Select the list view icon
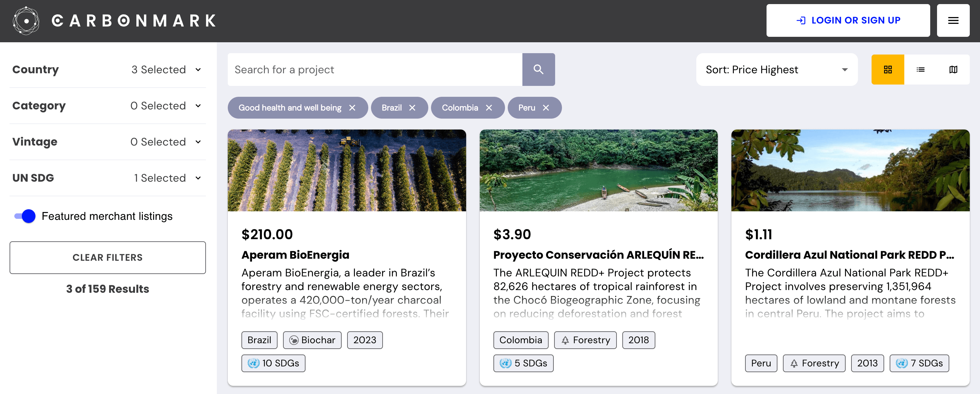The width and height of the screenshot is (980, 394). pyautogui.click(x=919, y=70)
